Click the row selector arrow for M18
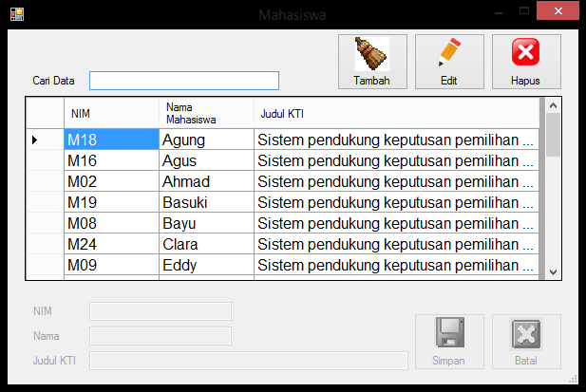The image size is (586, 392). coord(35,140)
